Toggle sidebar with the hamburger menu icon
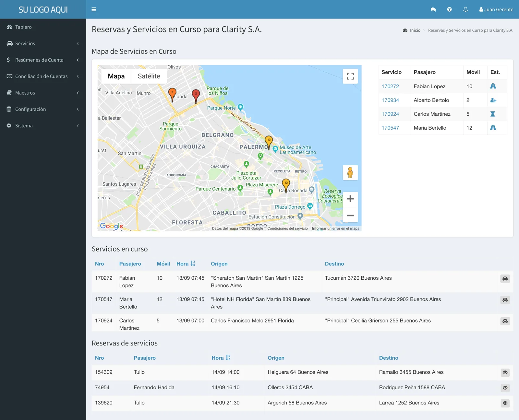The image size is (519, 420). pos(94,9)
